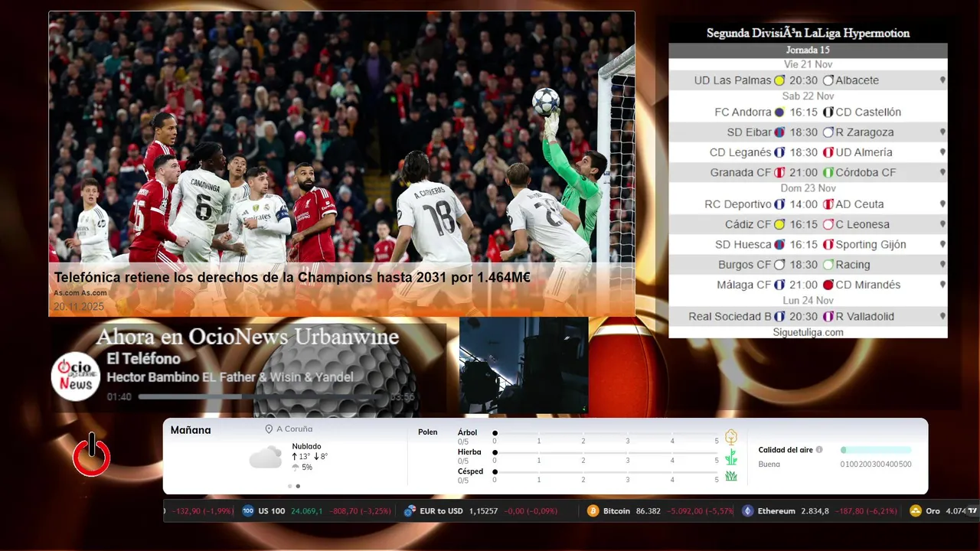This screenshot has height=551, width=980.
Task: Click the SD Huesca team name
Action: [743, 244]
